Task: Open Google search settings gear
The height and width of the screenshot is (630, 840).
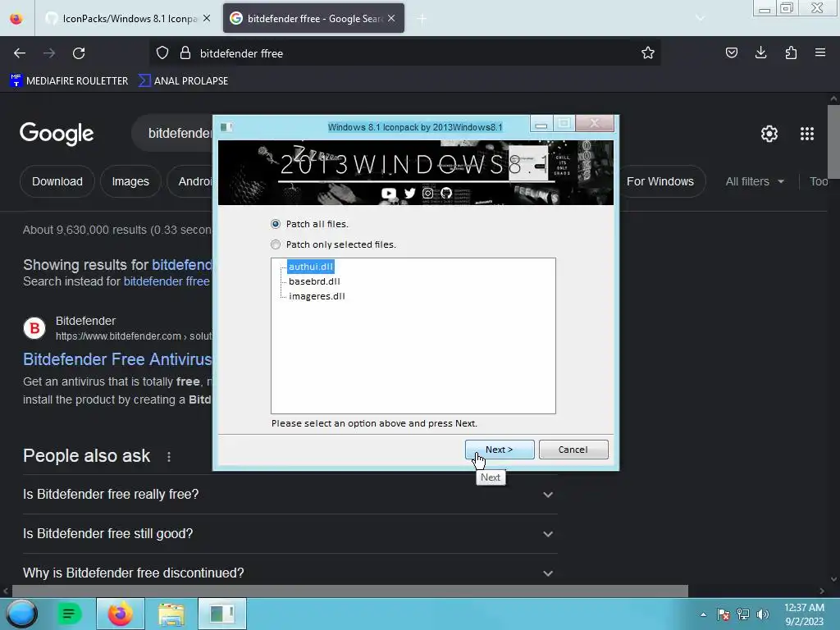Action: pyautogui.click(x=769, y=134)
